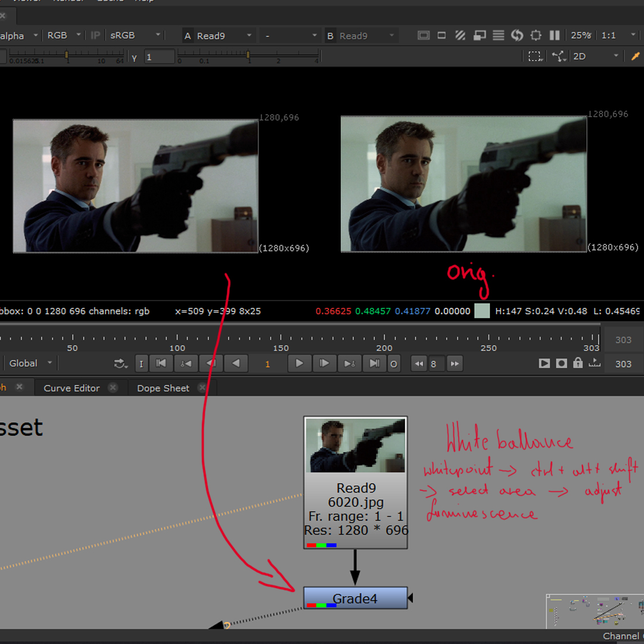This screenshot has width=644, height=644.
Task: Click the capture record icon
Action: pyautogui.click(x=561, y=364)
